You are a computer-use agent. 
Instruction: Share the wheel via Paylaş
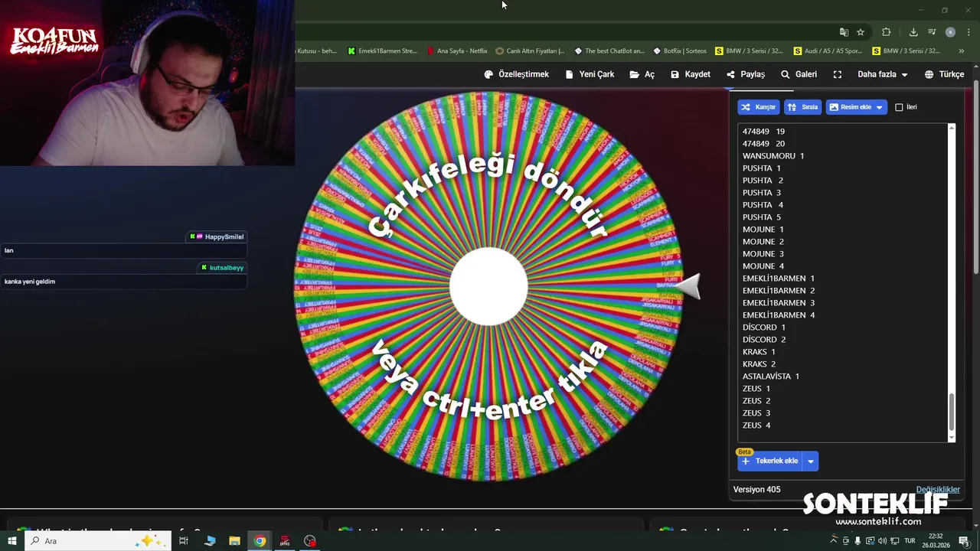[746, 74]
